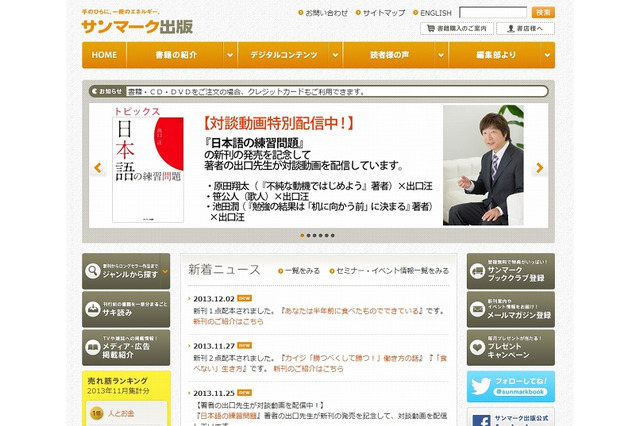The image size is (640, 426).
Task: Click the お知らせ notice ticker text
Action: pyautogui.click(x=246, y=92)
